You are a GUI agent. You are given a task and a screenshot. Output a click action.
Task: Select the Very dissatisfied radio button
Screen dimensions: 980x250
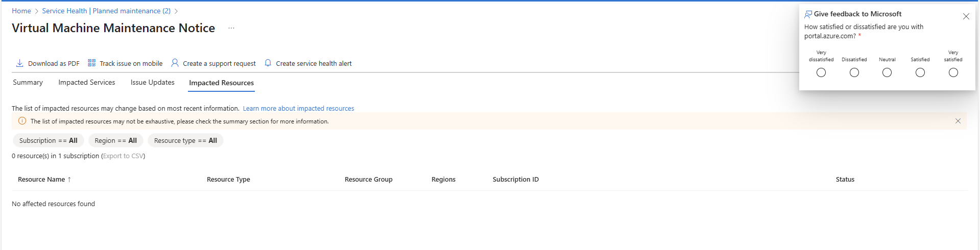(x=821, y=72)
